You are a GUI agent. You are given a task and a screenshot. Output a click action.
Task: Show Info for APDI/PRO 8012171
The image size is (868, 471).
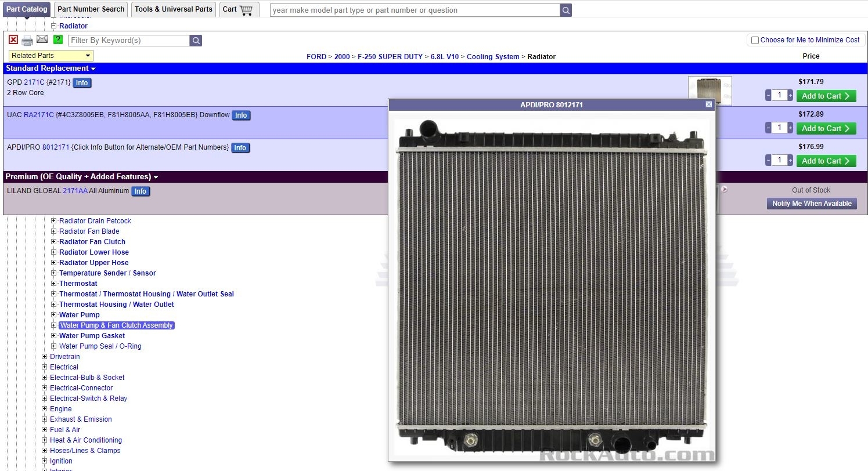[x=240, y=148]
